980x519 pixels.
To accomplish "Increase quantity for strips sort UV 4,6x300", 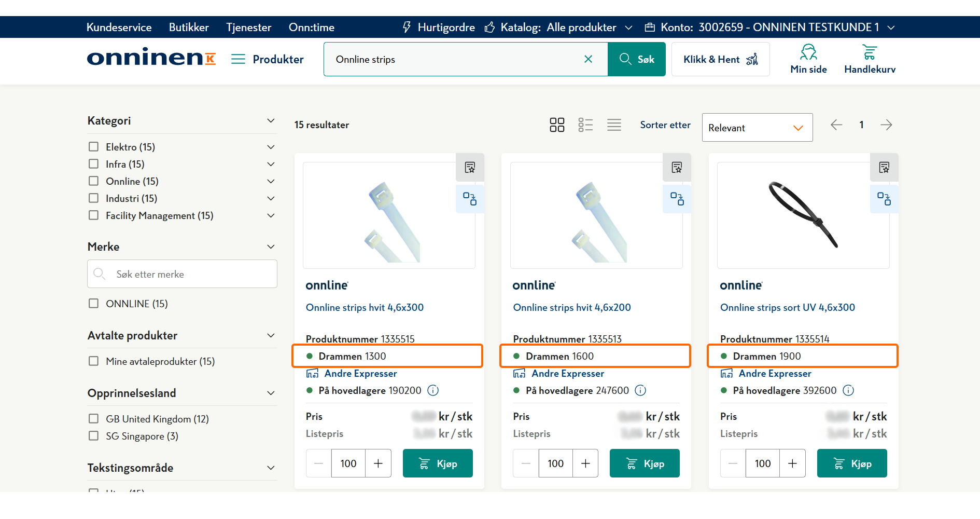I will [x=793, y=463].
